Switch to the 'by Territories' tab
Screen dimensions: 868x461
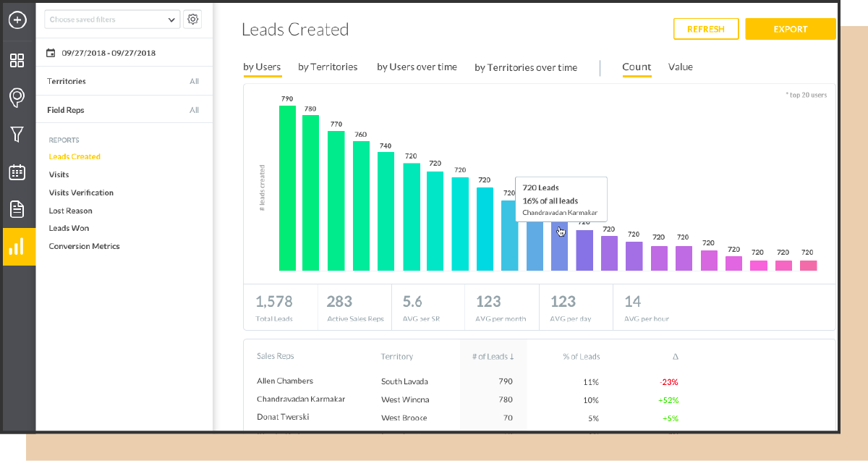point(327,67)
